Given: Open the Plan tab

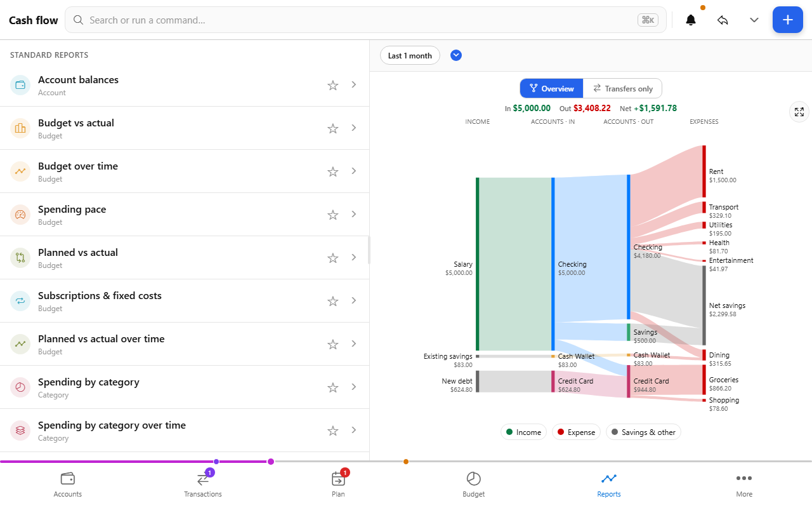Looking at the screenshot, I should (338, 485).
